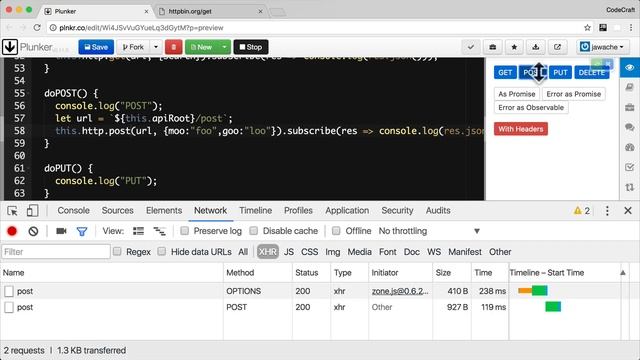Open the Timeline tab in DevTools
Image resolution: width=640 pixels, height=360 pixels.
pos(256,211)
